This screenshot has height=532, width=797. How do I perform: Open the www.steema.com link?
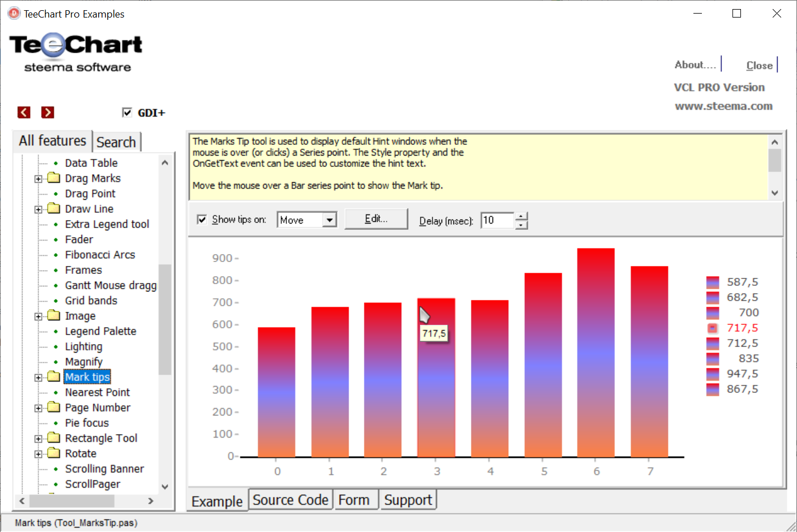[723, 106]
